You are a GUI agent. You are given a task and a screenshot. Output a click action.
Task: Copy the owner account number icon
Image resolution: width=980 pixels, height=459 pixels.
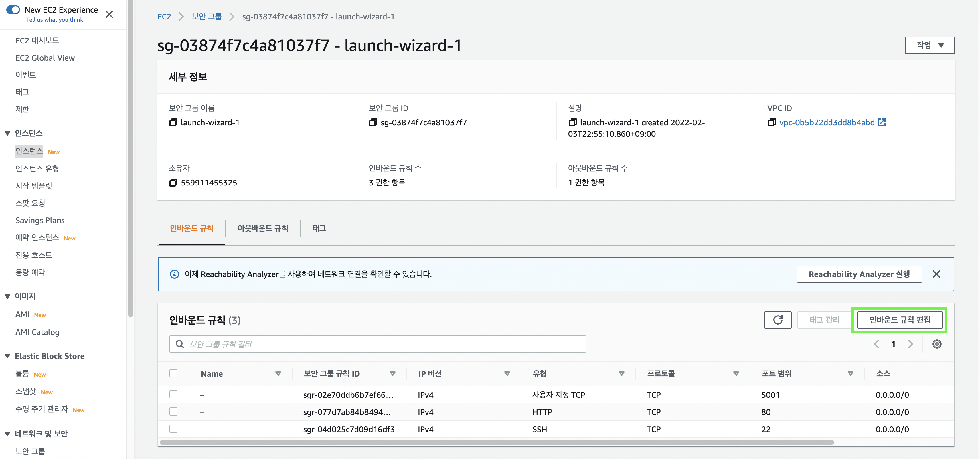point(173,183)
